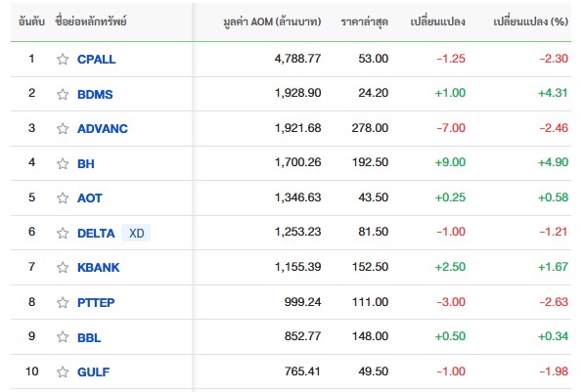Click the XD badge next to DELTA
Viewport: 584px width, 392px height.
(x=136, y=233)
